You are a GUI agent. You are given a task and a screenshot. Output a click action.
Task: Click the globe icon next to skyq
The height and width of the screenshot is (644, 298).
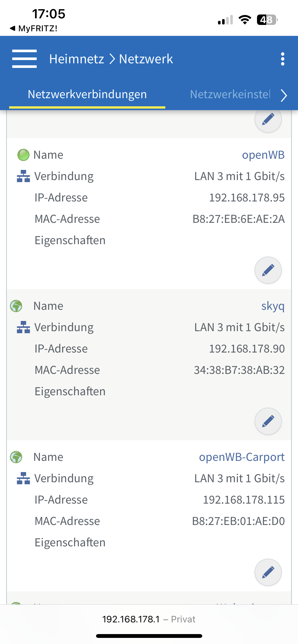point(16,306)
